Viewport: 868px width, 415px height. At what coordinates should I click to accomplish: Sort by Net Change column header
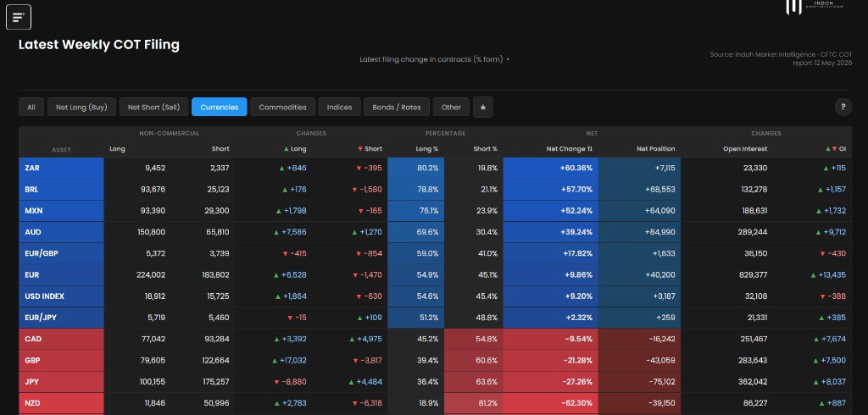569,149
